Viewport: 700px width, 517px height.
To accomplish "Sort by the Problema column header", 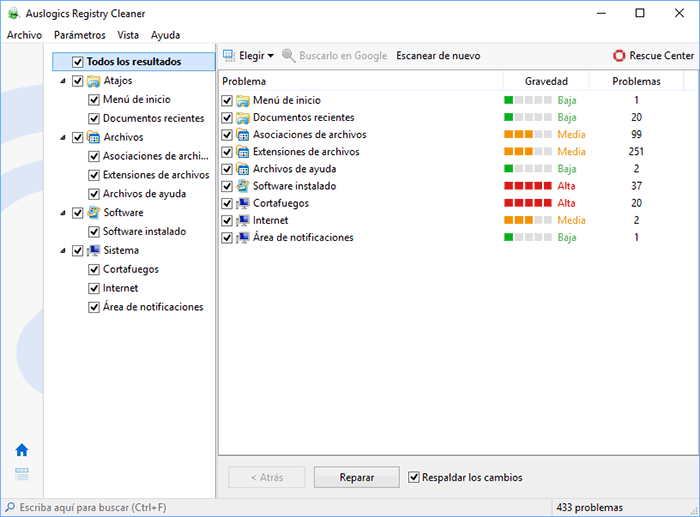I will click(x=361, y=81).
